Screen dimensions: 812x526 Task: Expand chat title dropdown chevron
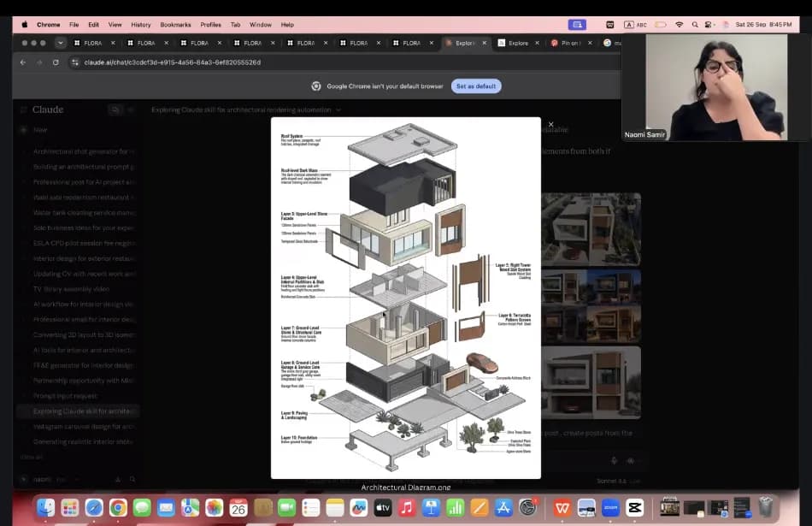[x=338, y=109]
